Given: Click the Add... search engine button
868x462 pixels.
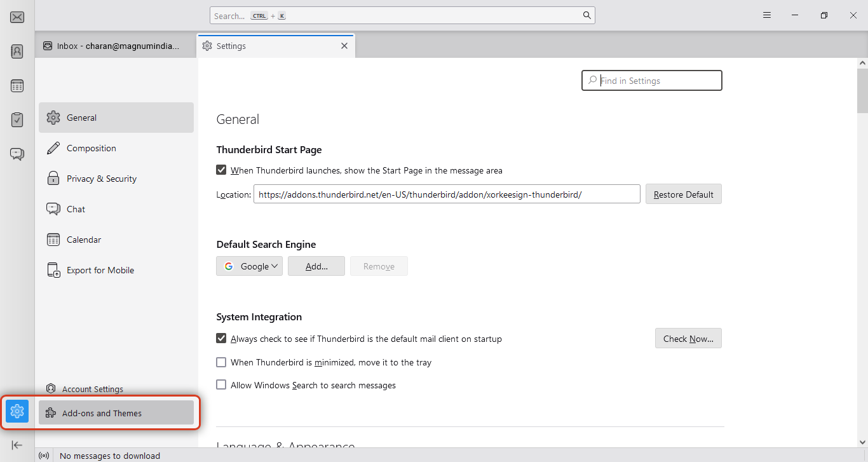Looking at the screenshot, I should point(316,266).
